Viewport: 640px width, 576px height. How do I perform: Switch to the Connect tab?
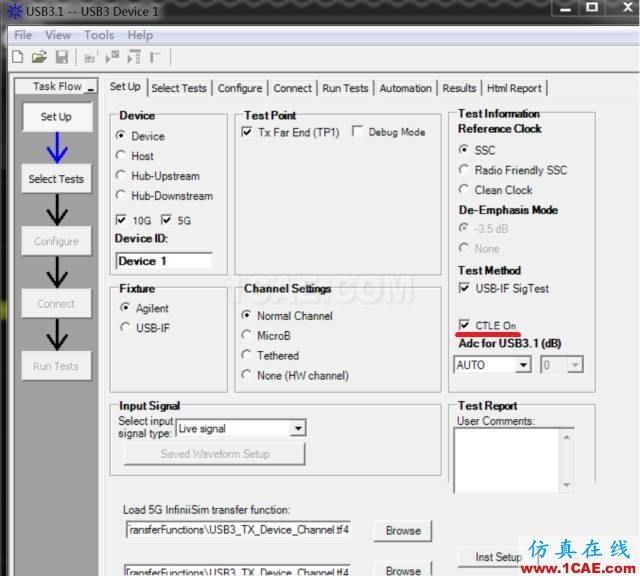292,88
